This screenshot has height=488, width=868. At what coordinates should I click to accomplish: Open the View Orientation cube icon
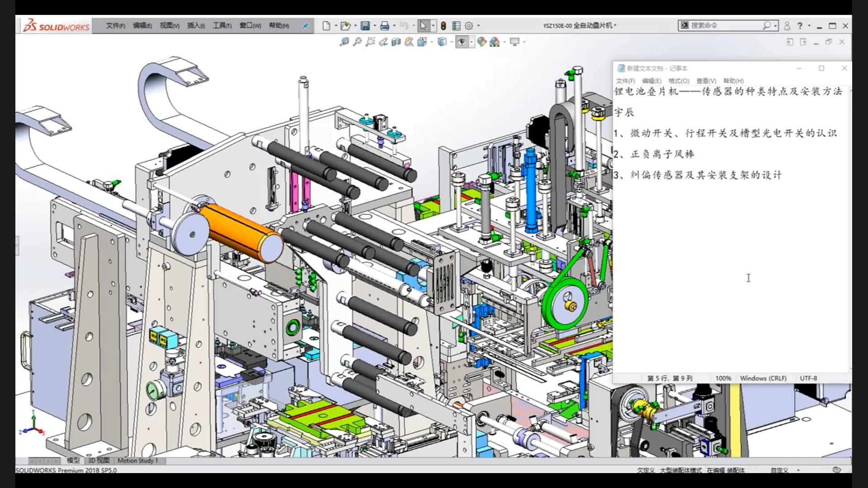tap(422, 42)
